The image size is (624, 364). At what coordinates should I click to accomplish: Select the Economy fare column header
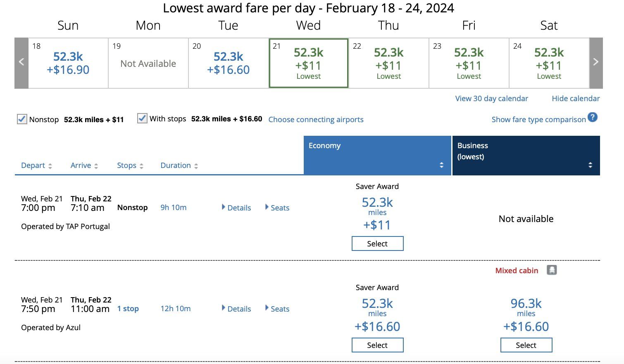pyautogui.click(x=377, y=155)
